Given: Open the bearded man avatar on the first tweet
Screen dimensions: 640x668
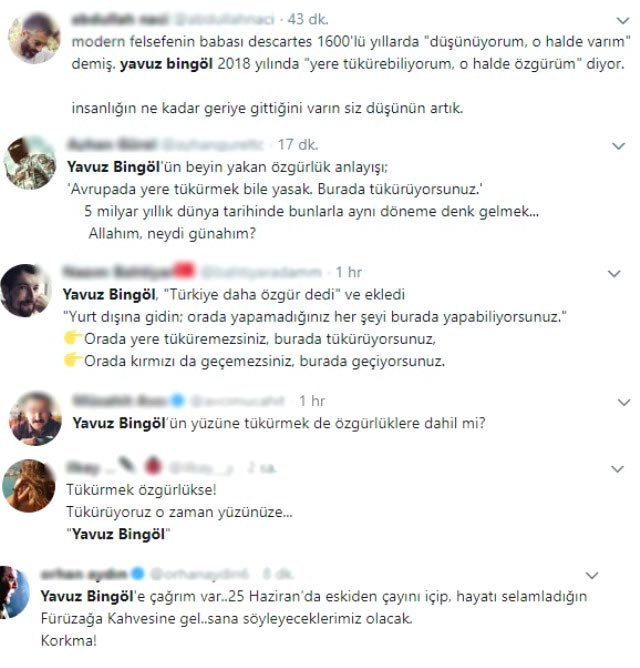Looking at the screenshot, I should [x=35, y=37].
